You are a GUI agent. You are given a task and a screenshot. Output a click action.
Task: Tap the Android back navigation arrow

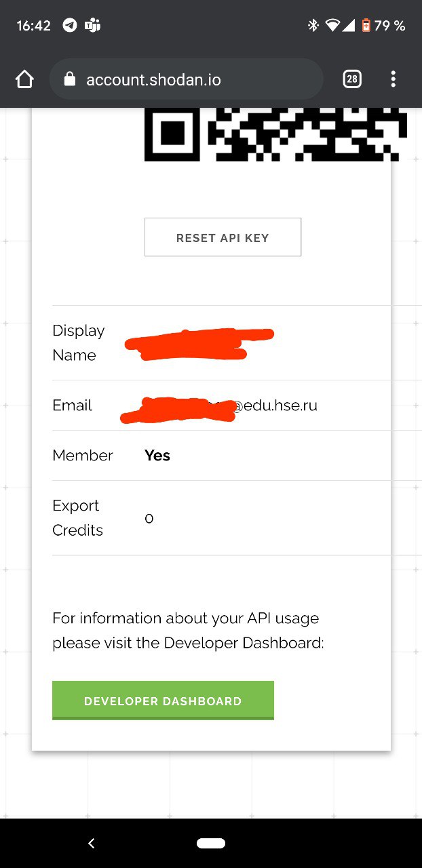tap(92, 843)
